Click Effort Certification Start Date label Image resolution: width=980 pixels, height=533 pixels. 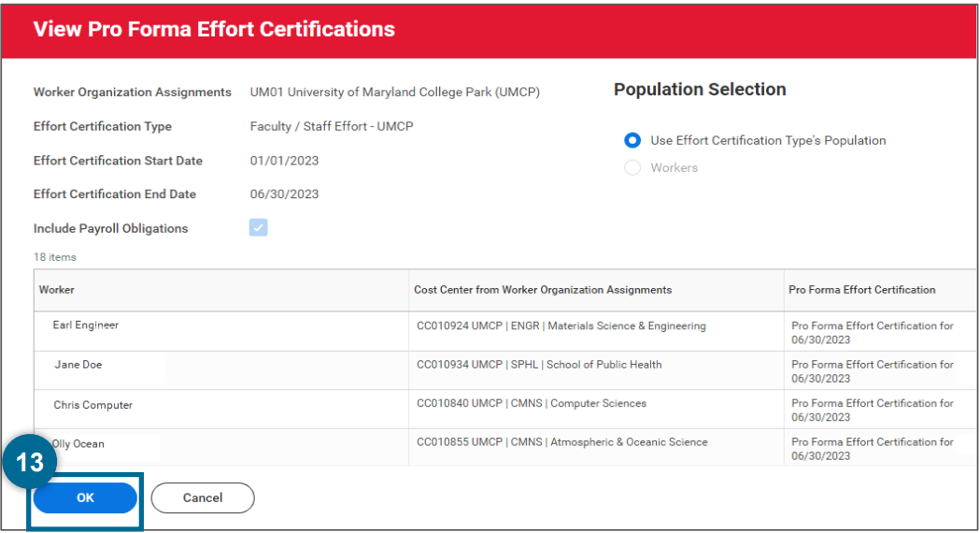(x=118, y=161)
